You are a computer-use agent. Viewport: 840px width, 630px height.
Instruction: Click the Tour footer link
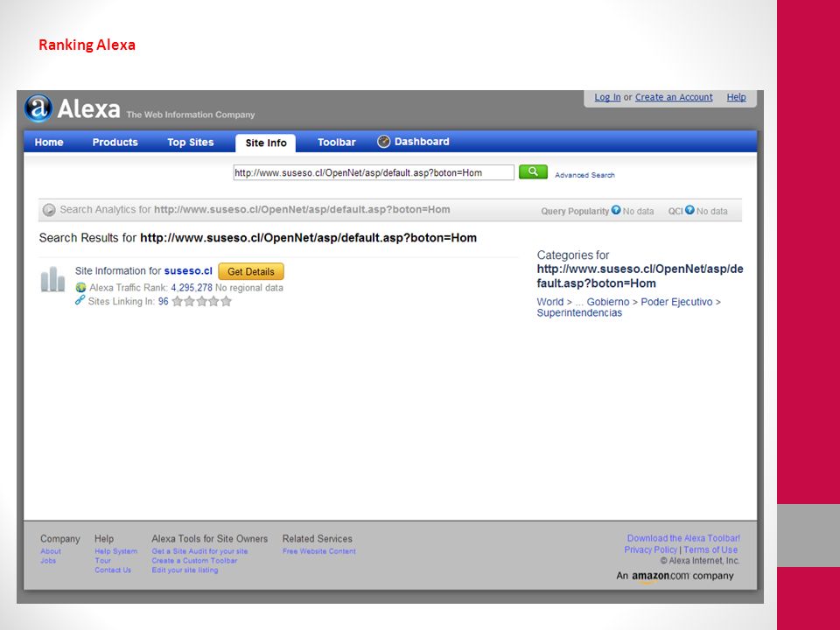coord(103,560)
